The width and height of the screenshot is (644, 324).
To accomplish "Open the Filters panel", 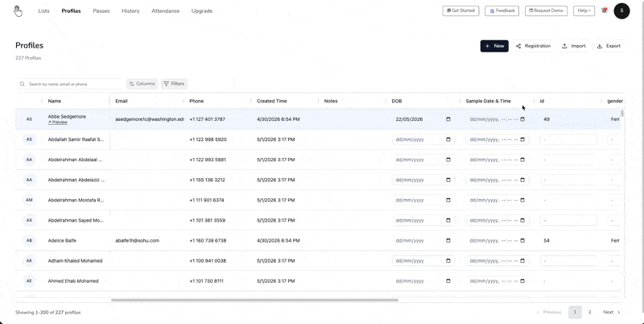I will click(x=174, y=84).
